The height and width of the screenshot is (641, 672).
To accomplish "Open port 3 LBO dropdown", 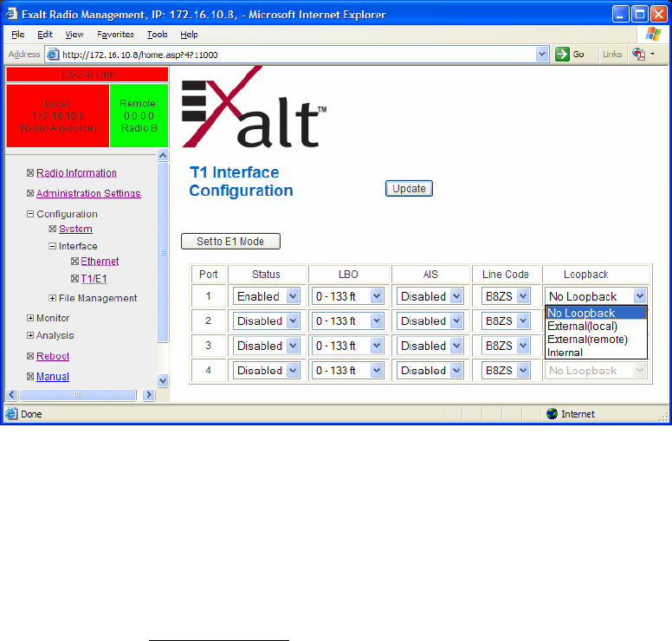I will [x=377, y=346].
